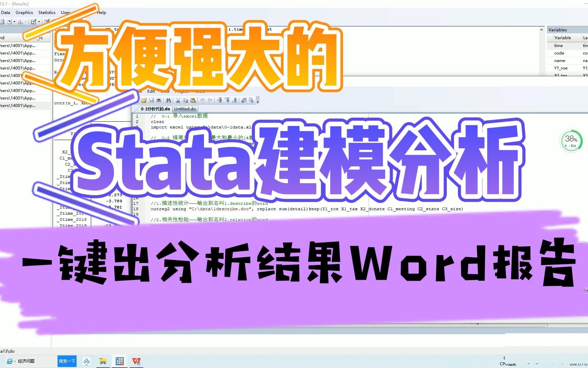Switch to Untitled.do tab
The image size is (588, 368).
point(185,109)
